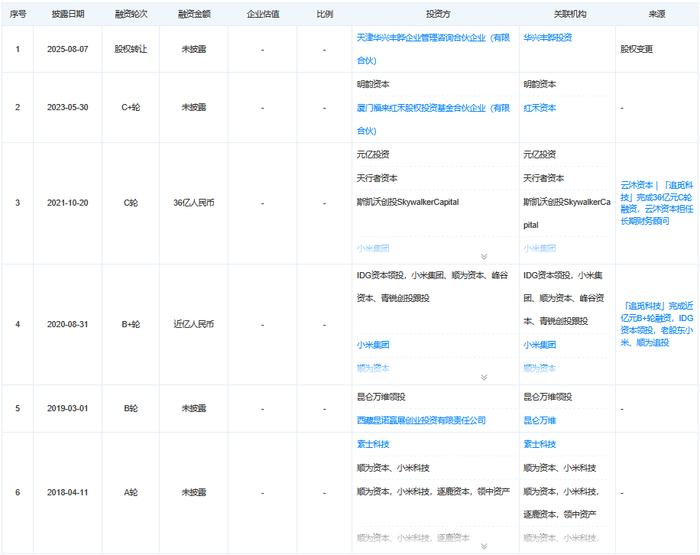Open 顺为资本 in the 关联机构 column of the B+轮 row

(540, 368)
